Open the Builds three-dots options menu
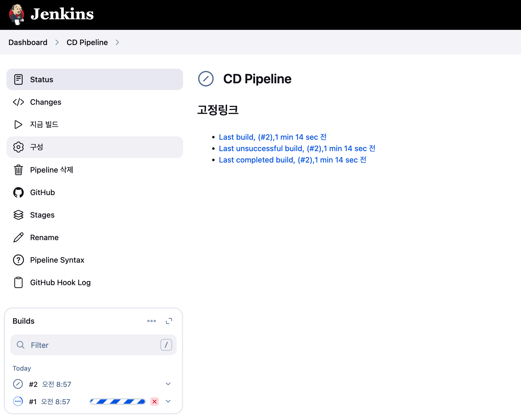 [x=152, y=321]
